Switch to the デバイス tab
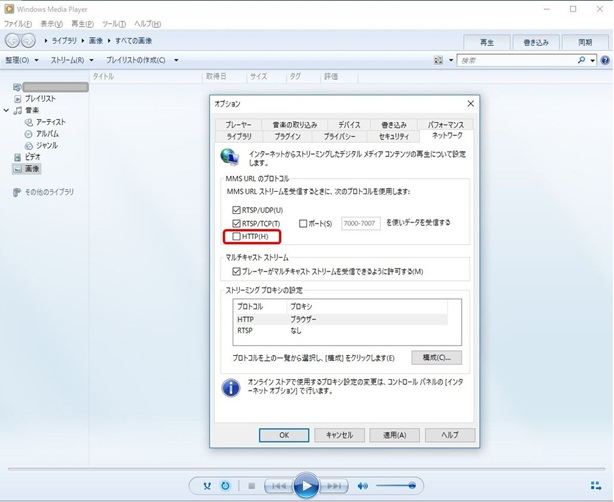Image resolution: width=614 pixels, height=502 pixels. 349,125
